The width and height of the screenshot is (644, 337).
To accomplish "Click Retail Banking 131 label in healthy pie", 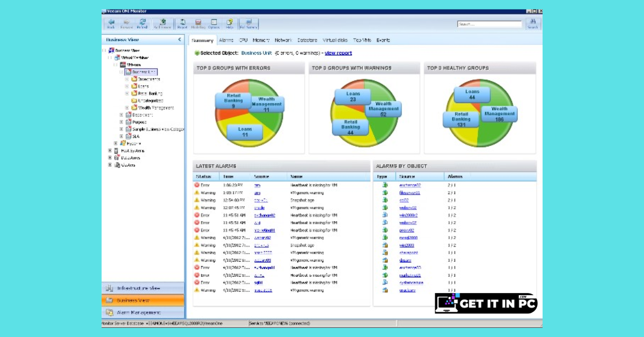I will point(461,119).
